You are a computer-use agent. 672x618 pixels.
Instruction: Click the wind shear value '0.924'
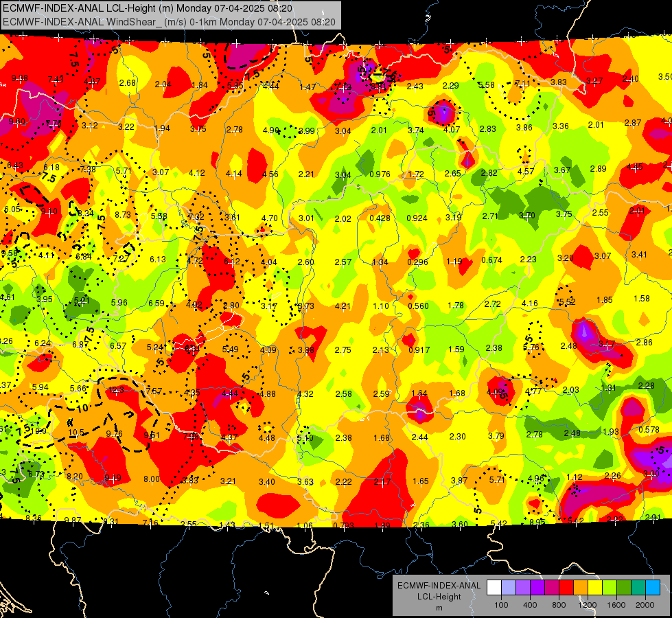[417, 218]
